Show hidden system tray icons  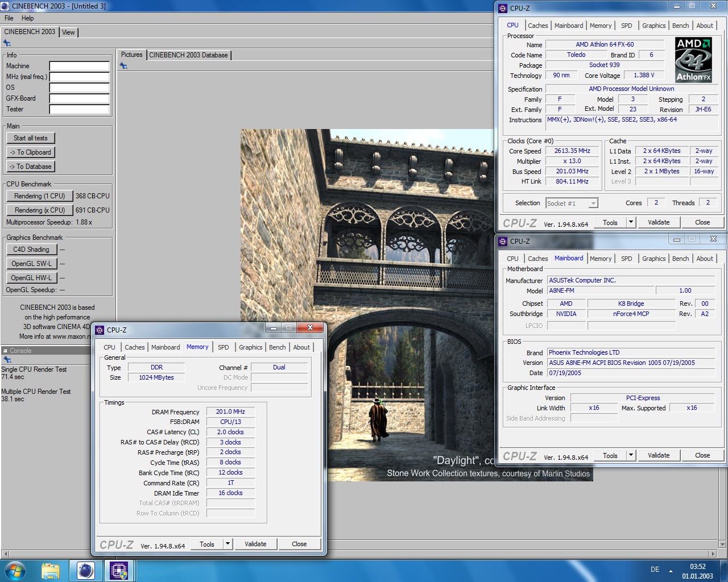[x=671, y=571]
